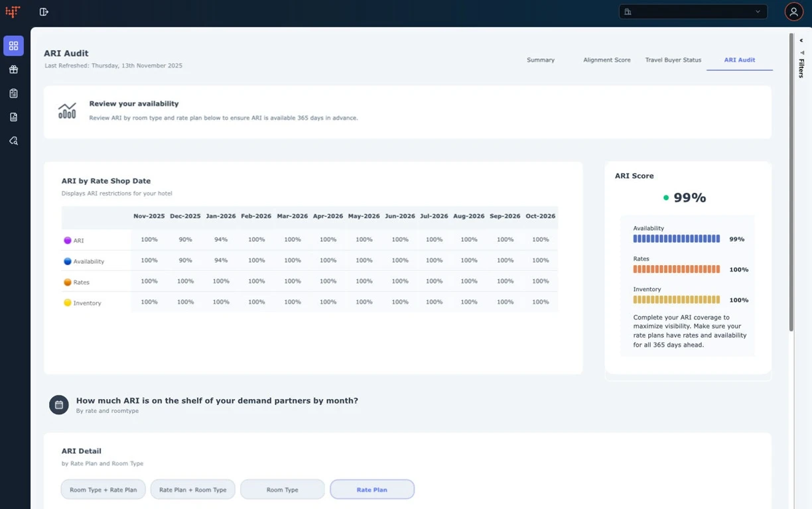Click the blue Availability progress bar

677,239
